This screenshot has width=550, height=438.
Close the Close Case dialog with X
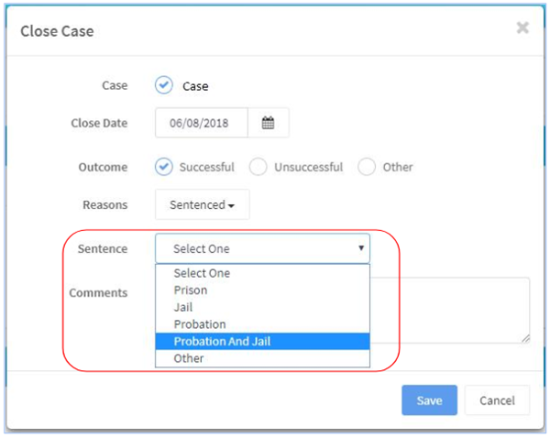(523, 27)
